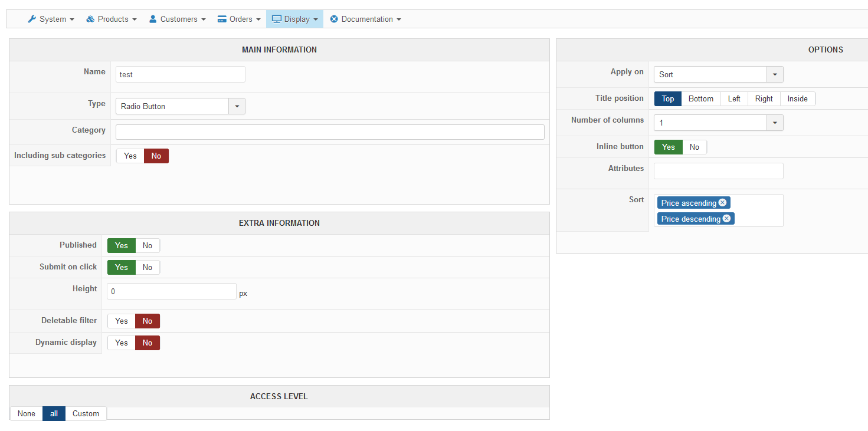Set Submit on click to No

point(148,267)
